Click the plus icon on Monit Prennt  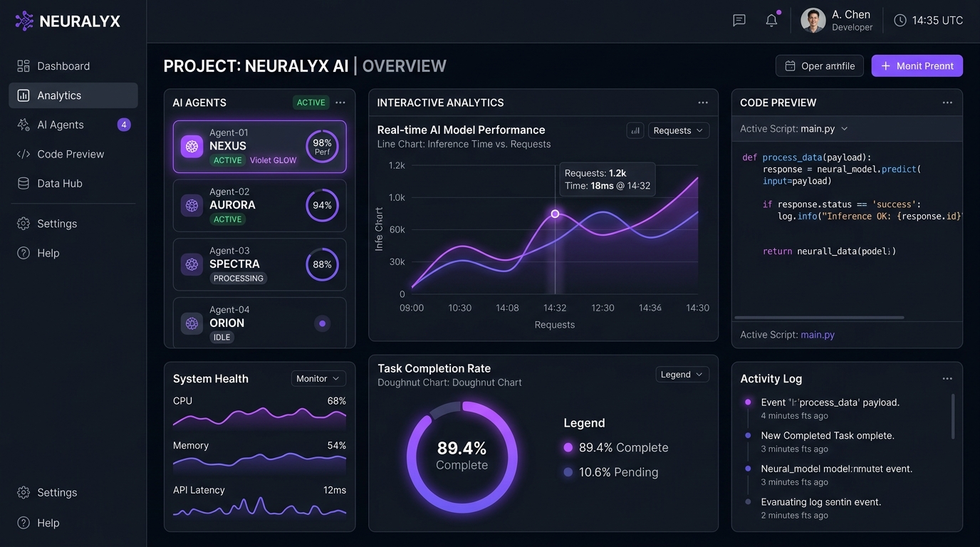click(886, 66)
